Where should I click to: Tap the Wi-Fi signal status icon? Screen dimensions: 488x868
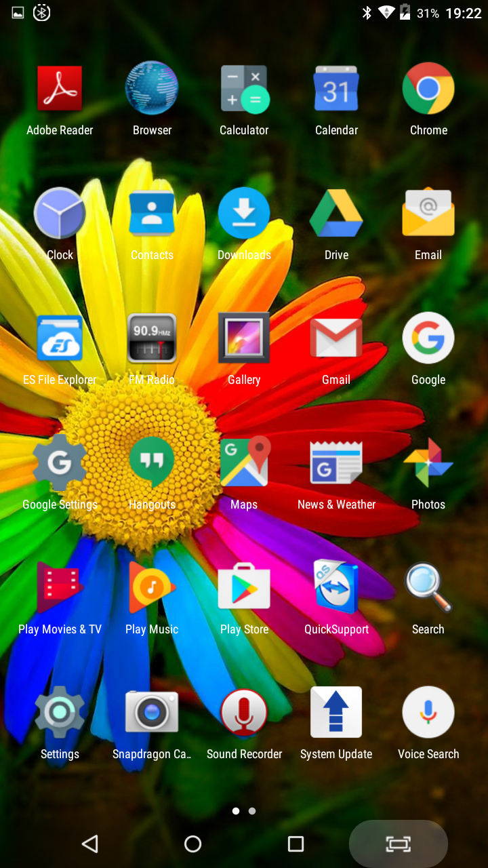386,13
